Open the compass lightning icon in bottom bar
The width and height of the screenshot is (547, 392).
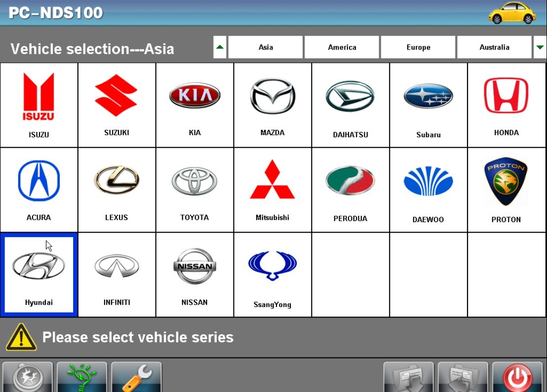(28, 377)
